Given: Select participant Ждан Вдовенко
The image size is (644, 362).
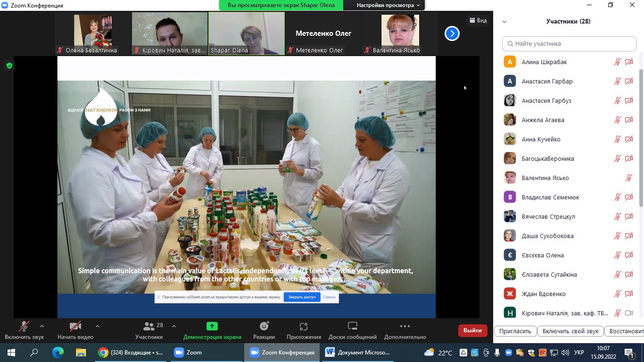Looking at the screenshot, I should click(569, 294).
